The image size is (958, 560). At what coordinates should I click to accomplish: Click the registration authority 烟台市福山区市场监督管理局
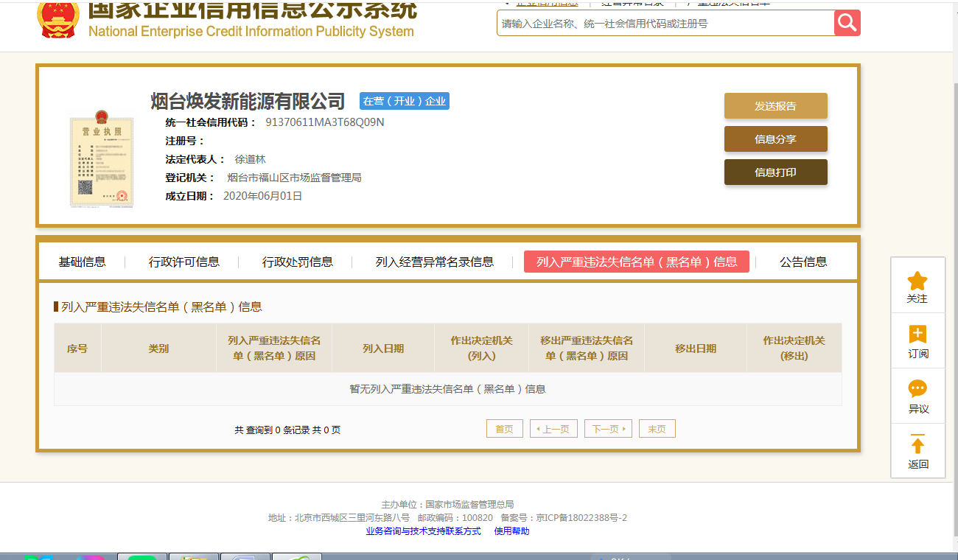coord(294,178)
